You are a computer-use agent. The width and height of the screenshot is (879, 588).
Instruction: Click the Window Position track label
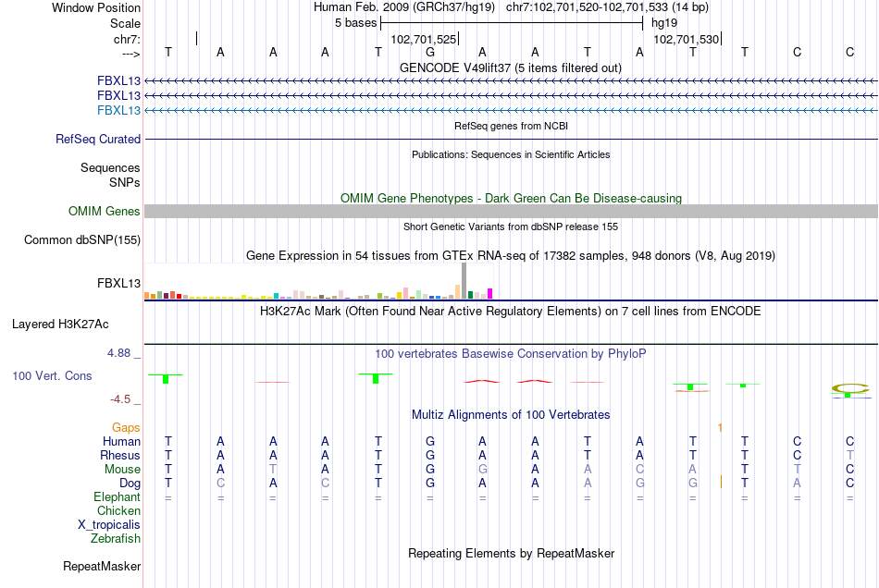[x=96, y=7]
